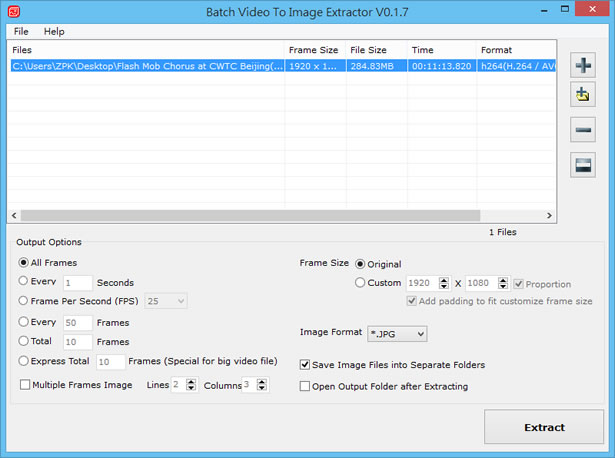Increase the Lines stepper value
The height and width of the screenshot is (458, 615).
click(x=191, y=381)
